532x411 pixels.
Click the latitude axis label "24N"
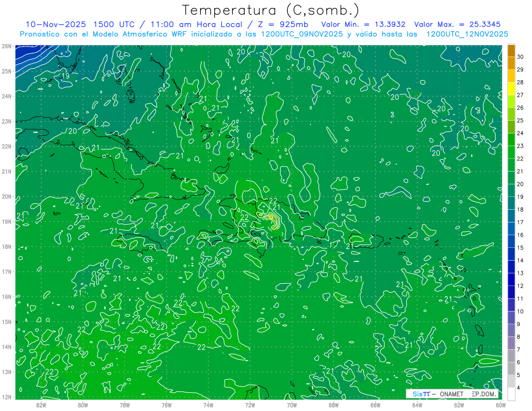click(x=7, y=96)
